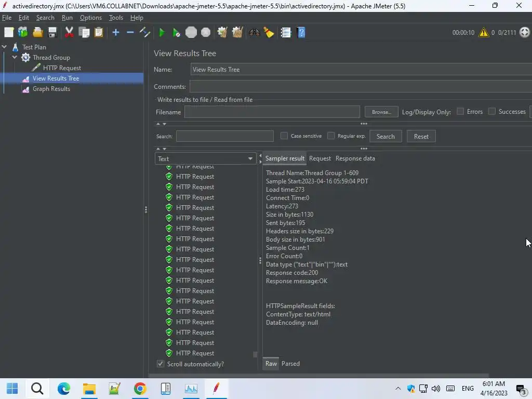Viewport: 532px width, 399px height.
Task: Open the Tools menu
Action: 116,18
